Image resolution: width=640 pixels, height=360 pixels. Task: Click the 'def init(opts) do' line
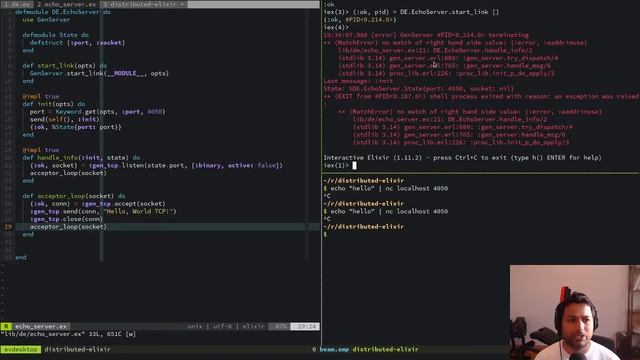tap(54, 104)
